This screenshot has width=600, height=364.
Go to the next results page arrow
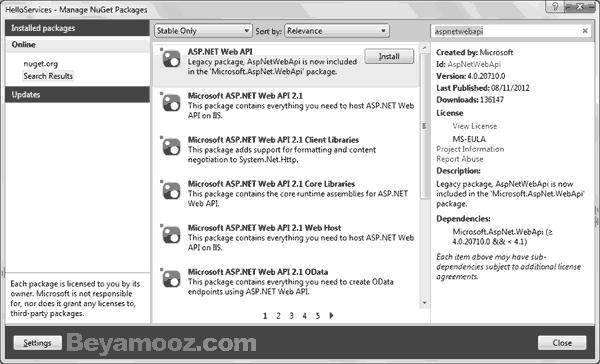click(331, 315)
